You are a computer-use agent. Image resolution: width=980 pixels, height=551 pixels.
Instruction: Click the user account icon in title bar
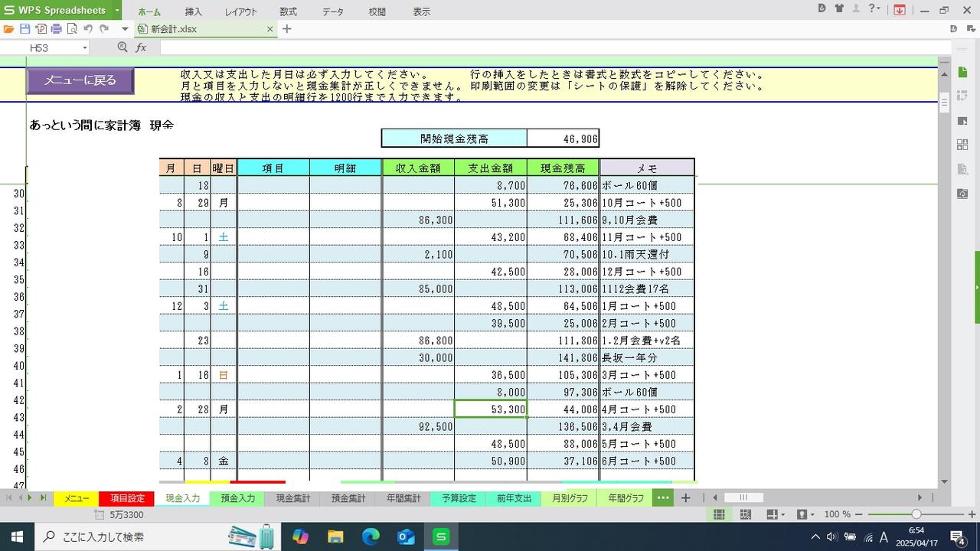pos(856,9)
